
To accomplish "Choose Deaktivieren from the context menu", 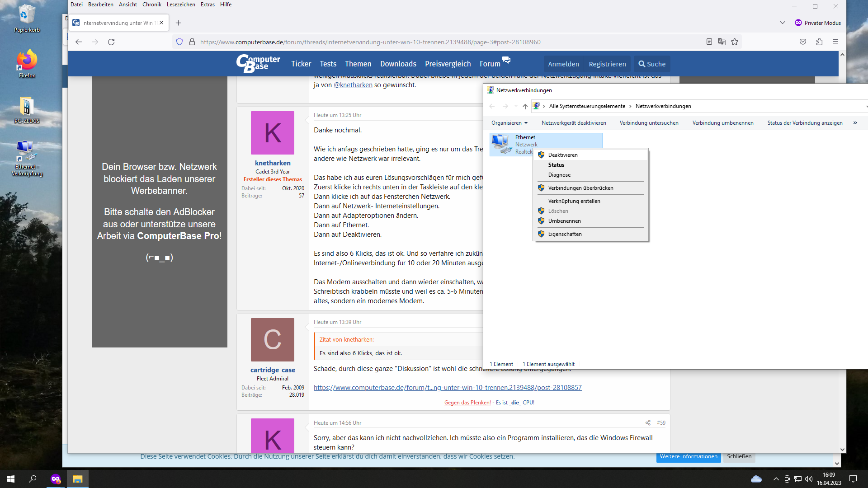I will (x=591, y=155).
